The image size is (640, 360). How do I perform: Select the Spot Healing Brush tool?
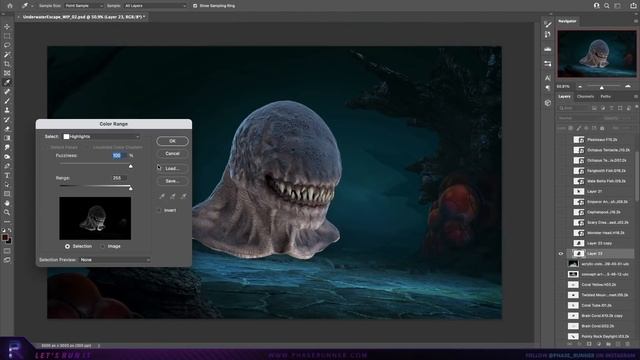(x=7, y=92)
